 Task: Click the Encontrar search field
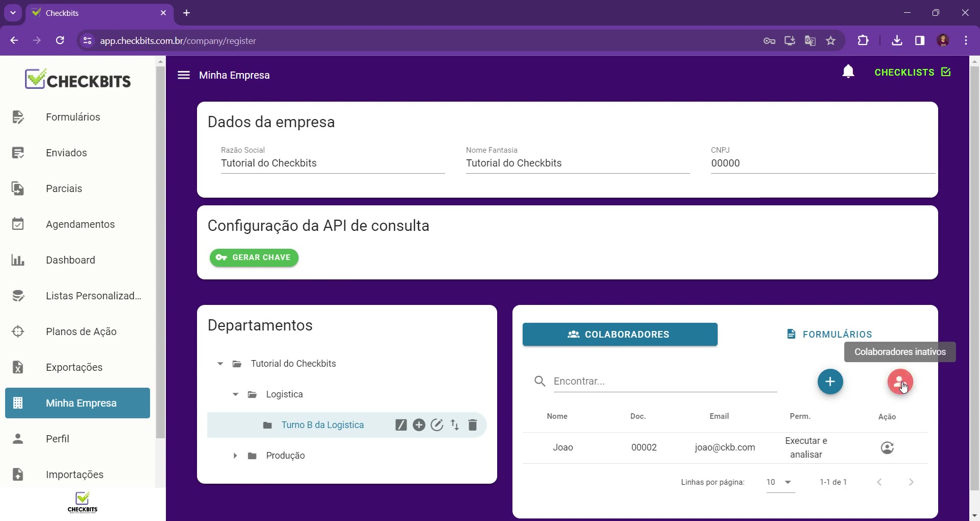point(665,382)
